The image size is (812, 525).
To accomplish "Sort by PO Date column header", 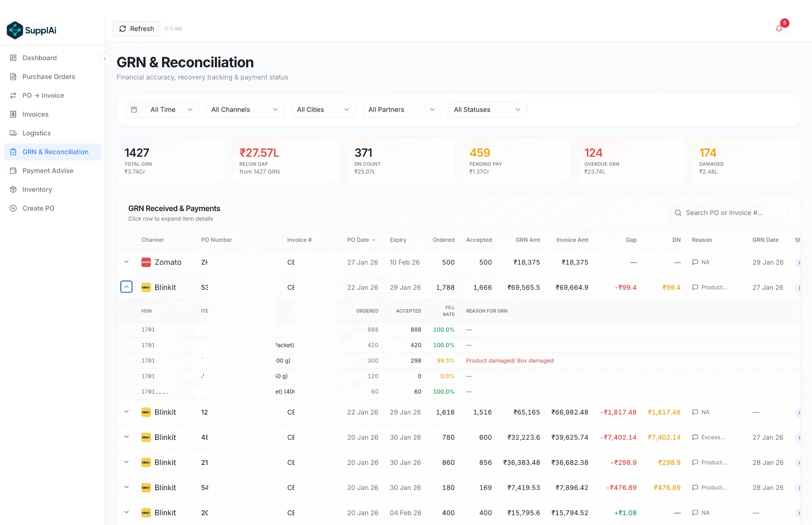I will pyautogui.click(x=361, y=240).
